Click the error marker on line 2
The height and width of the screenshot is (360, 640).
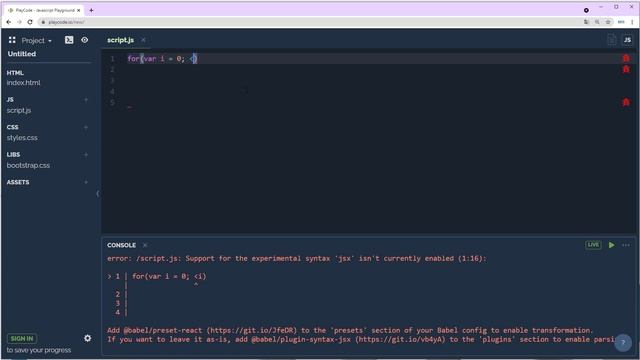[626, 69]
